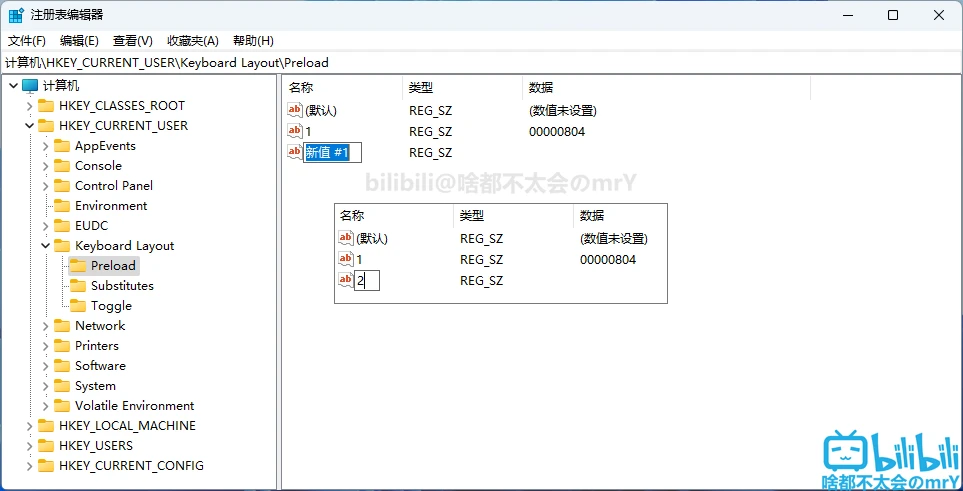The width and height of the screenshot is (963, 491).
Task: Expand the Network key
Action: click(45, 326)
